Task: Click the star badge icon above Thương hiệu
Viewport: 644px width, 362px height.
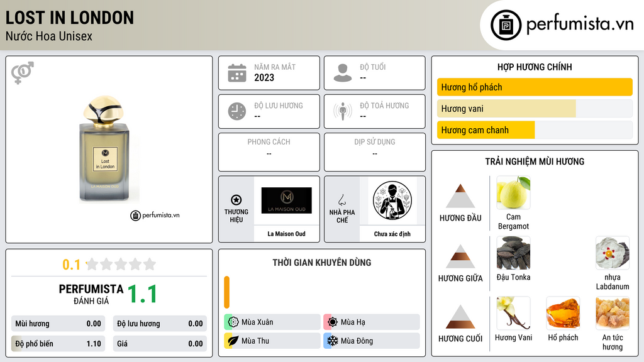Action: coord(236,200)
